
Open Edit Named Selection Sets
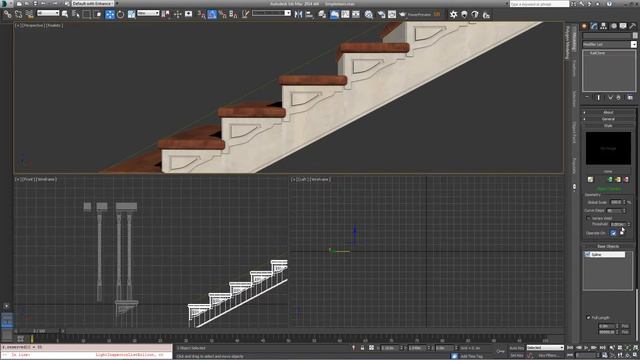tap(245, 14)
